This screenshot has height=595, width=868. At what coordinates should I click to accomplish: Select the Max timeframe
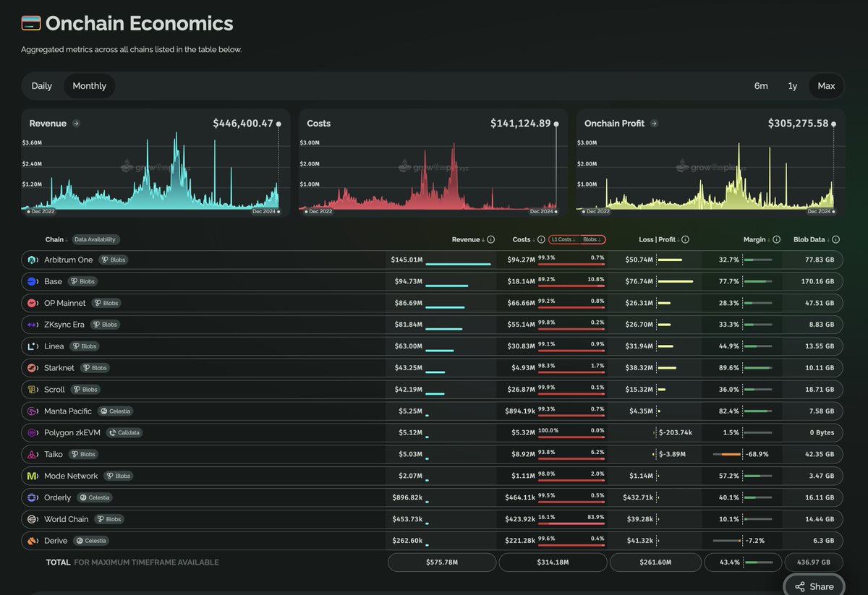(x=826, y=86)
